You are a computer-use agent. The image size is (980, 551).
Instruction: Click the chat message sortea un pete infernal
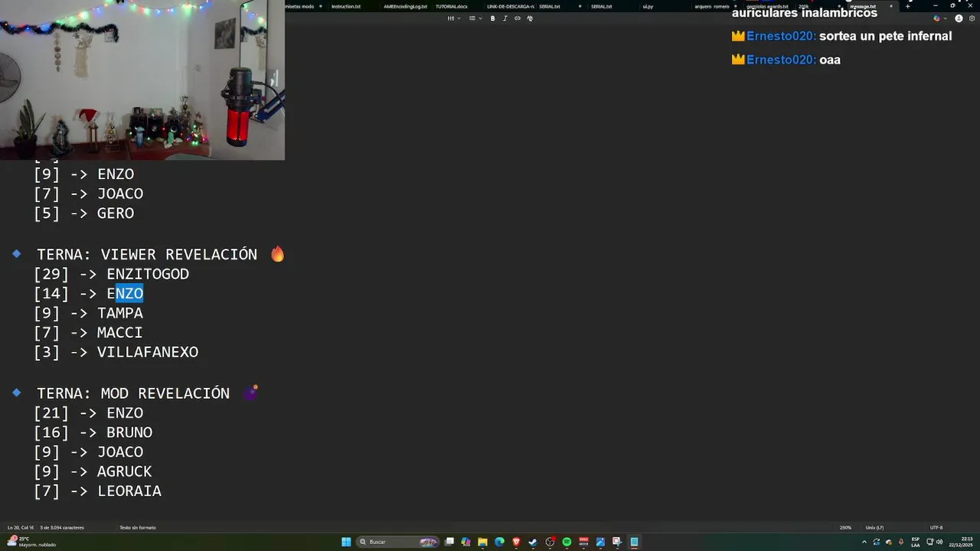coord(885,36)
